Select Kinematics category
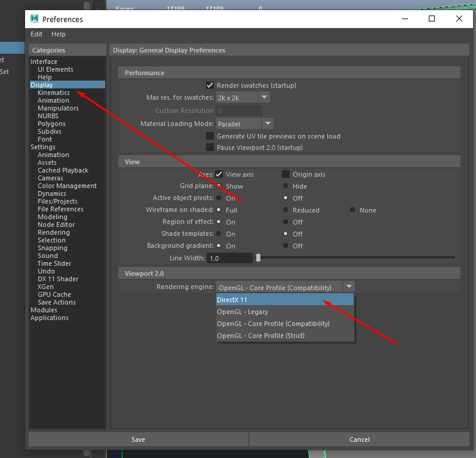Image resolution: width=476 pixels, height=458 pixels. pyautogui.click(x=53, y=93)
